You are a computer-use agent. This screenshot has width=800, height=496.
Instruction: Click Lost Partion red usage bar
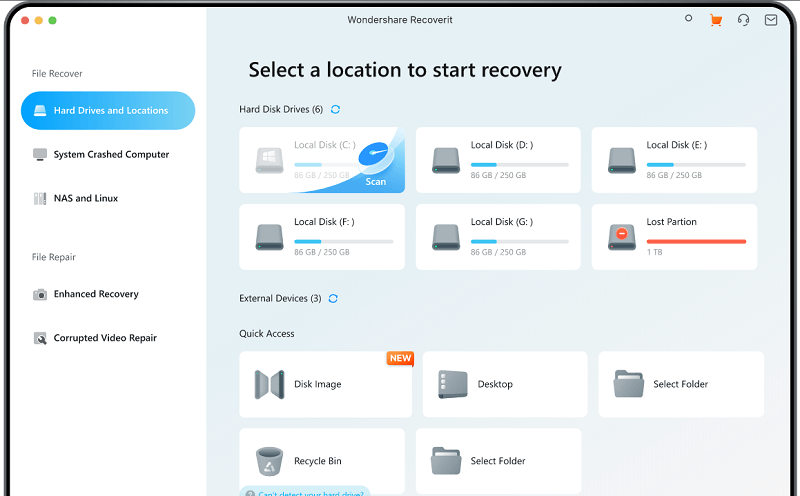[696, 242]
